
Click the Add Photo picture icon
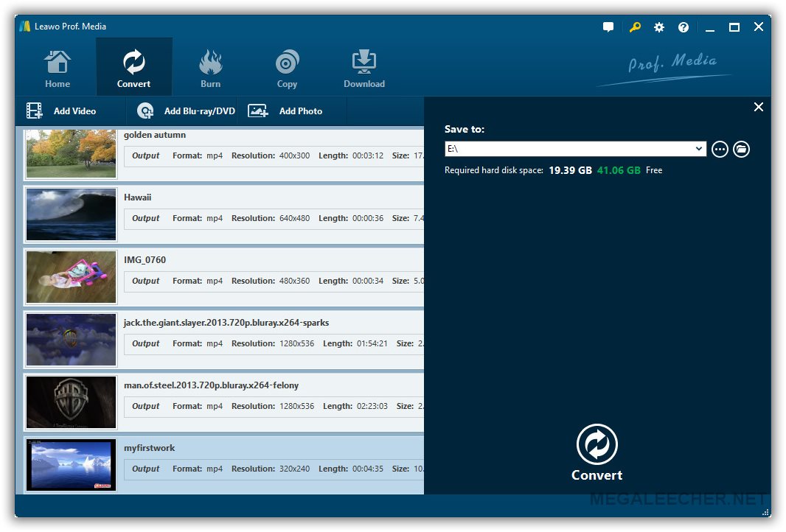tap(257, 111)
